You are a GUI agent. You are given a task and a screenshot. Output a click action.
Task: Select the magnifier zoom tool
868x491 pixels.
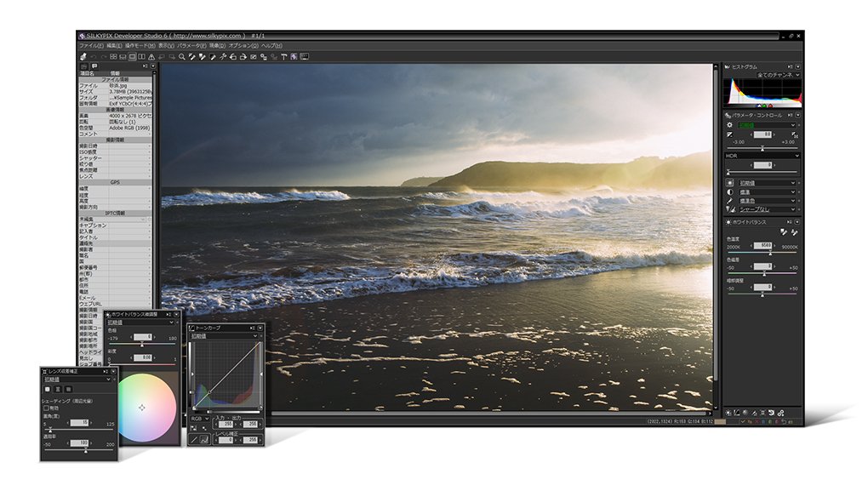click(182, 56)
